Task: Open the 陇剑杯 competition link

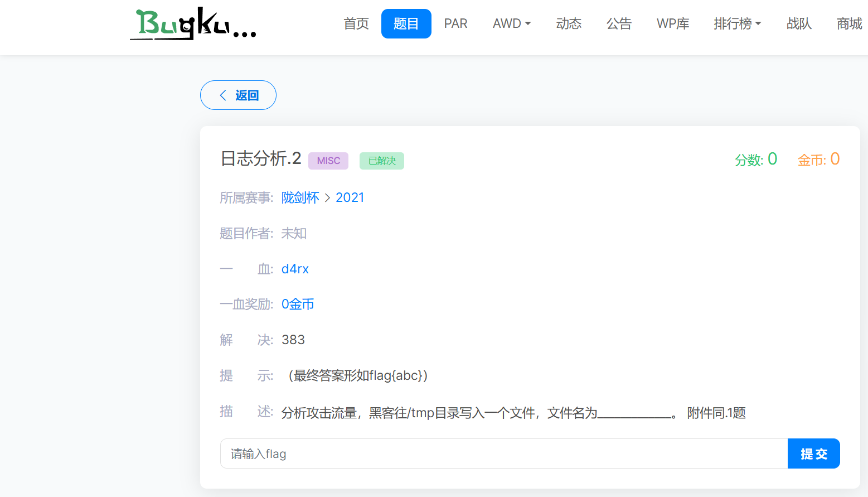Action: (300, 197)
